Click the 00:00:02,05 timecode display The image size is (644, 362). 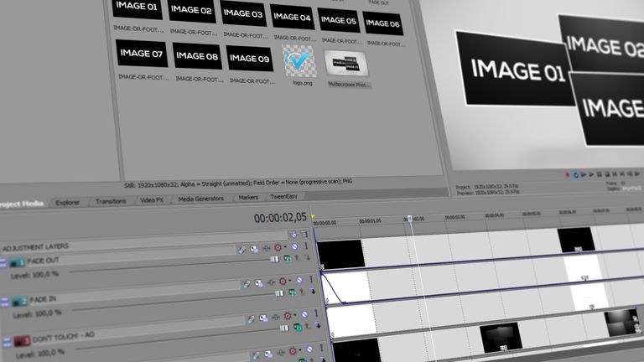click(x=280, y=218)
